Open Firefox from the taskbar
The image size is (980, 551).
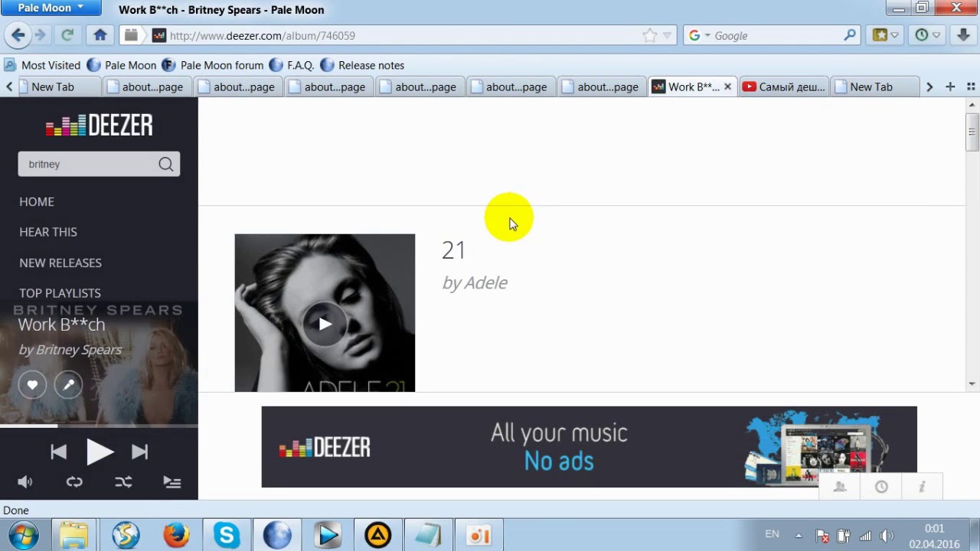(176, 535)
